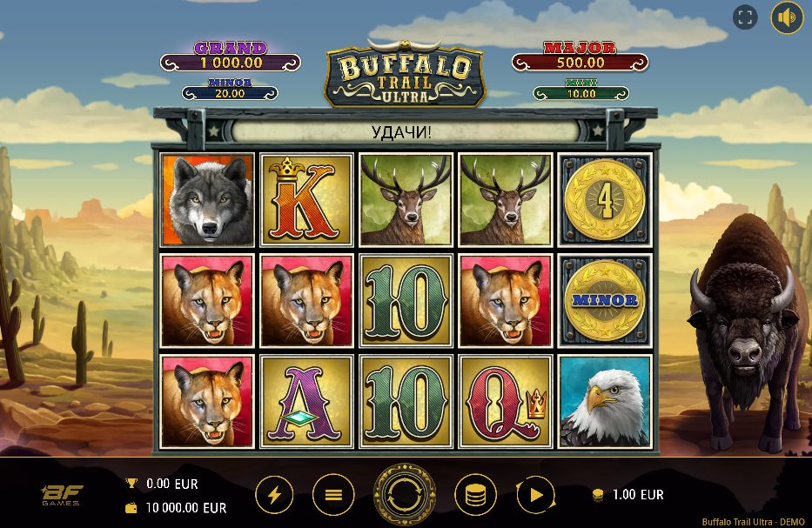The height and width of the screenshot is (528, 812).
Task: Click the 1.00 EUR bet value
Action: coord(638,494)
